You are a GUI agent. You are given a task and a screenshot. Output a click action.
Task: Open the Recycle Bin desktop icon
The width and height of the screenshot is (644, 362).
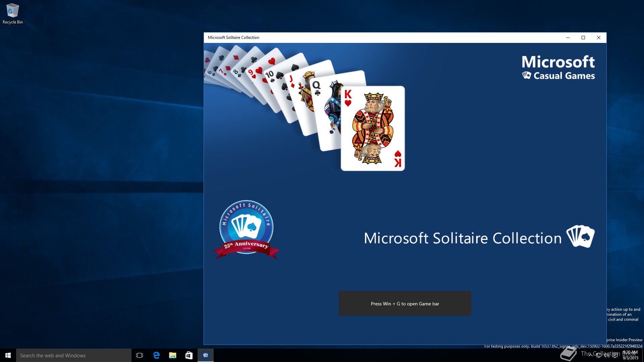pos(12,14)
